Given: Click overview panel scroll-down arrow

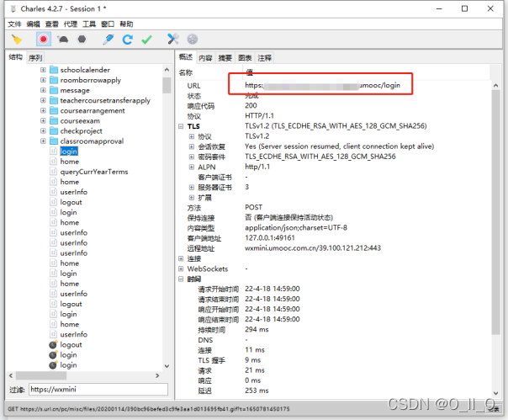Looking at the screenshot, I should pos(495,393).
